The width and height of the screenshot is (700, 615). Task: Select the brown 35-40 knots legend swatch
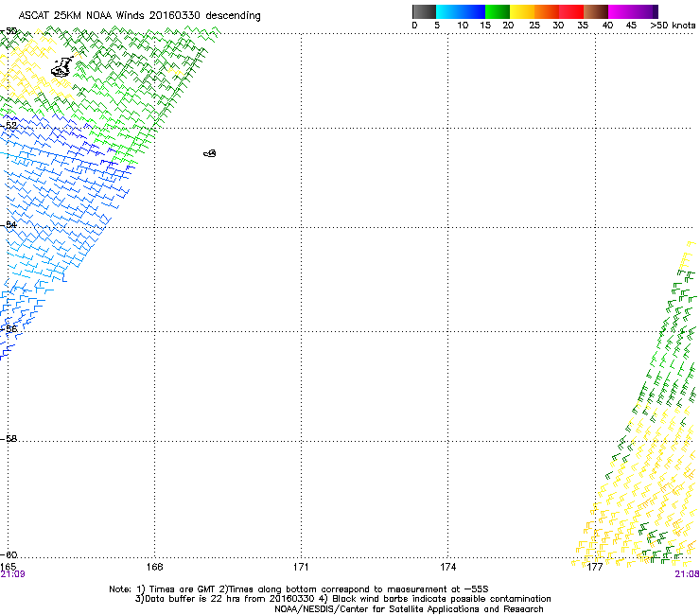(596, 11)
